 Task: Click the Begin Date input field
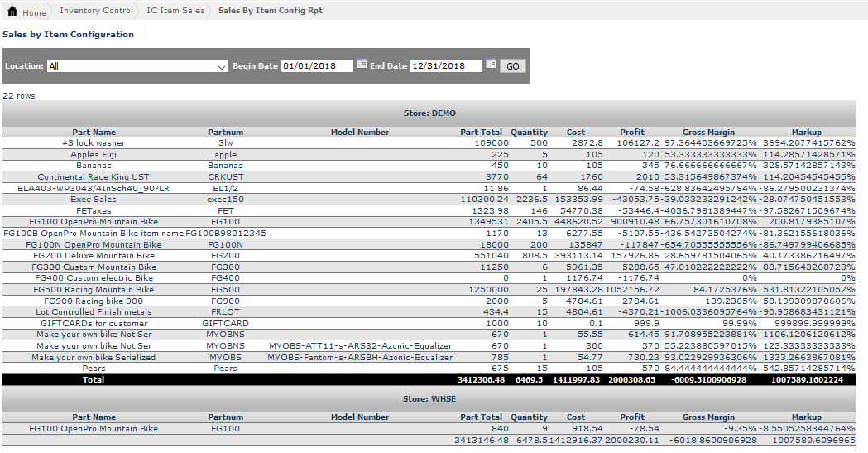[x=317, y=66]
